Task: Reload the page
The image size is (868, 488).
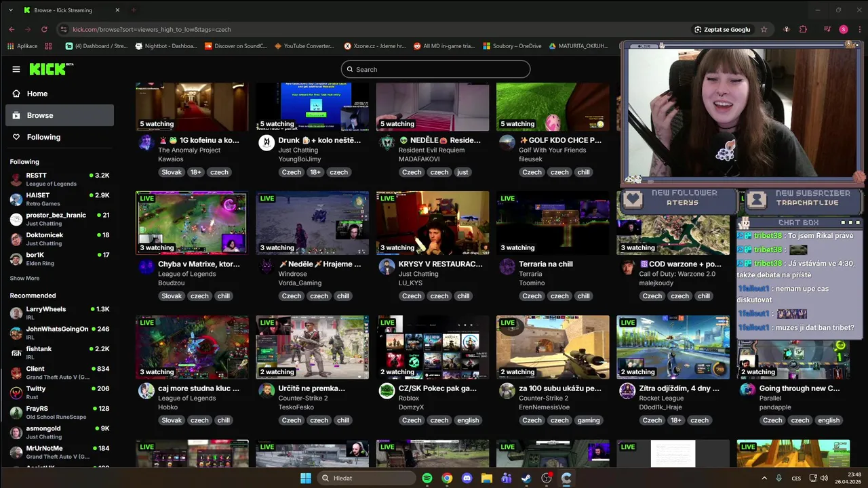Action: (44, 29)
